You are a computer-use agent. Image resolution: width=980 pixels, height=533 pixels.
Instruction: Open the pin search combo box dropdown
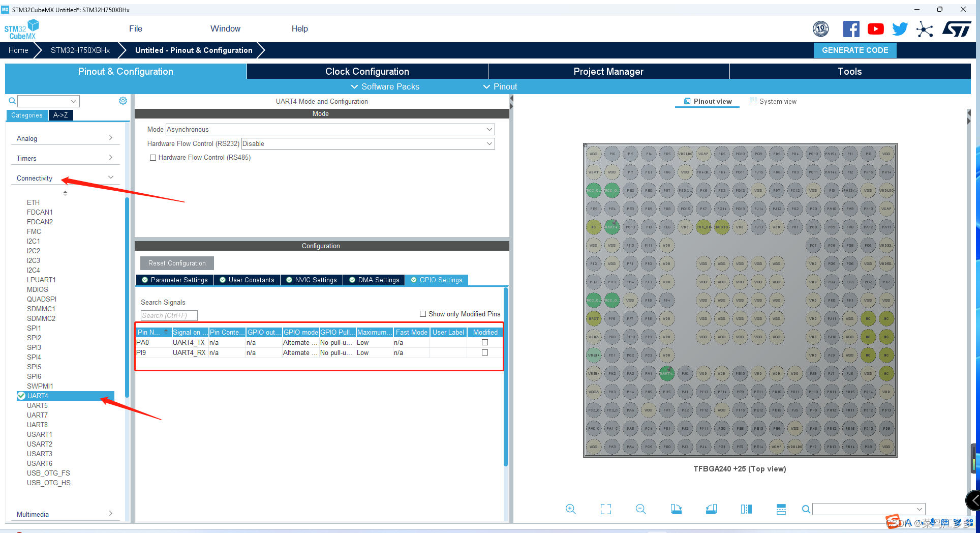[920, 509]
